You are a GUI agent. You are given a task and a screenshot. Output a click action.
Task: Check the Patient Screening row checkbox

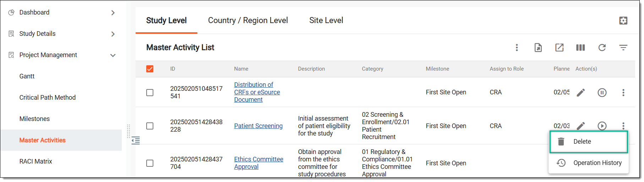click(x=150, y=126)
